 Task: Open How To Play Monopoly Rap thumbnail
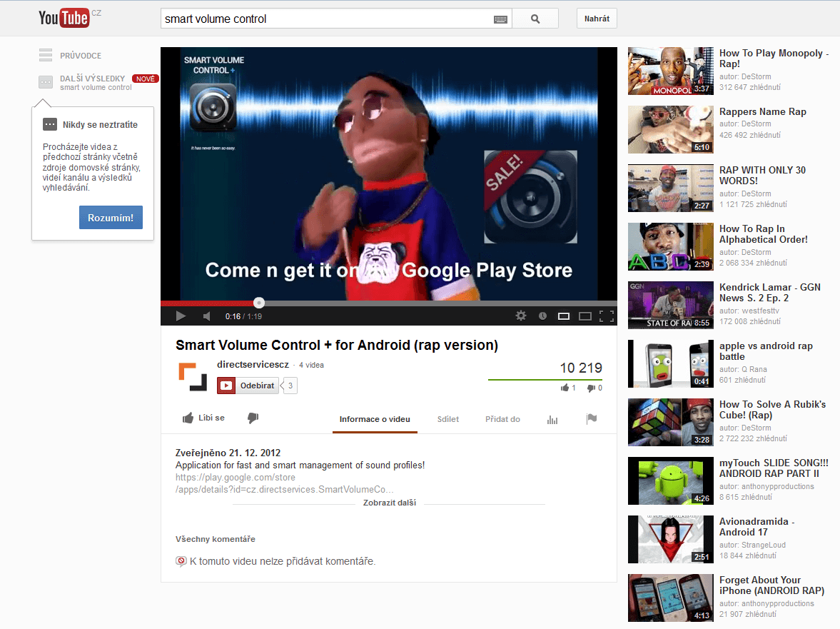(671, 71)
